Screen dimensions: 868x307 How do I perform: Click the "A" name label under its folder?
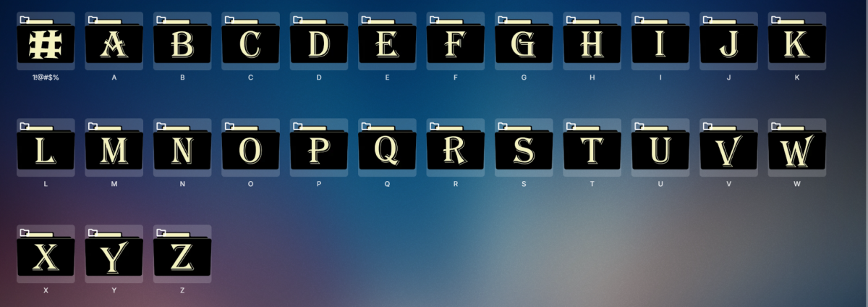pos(114,77)
